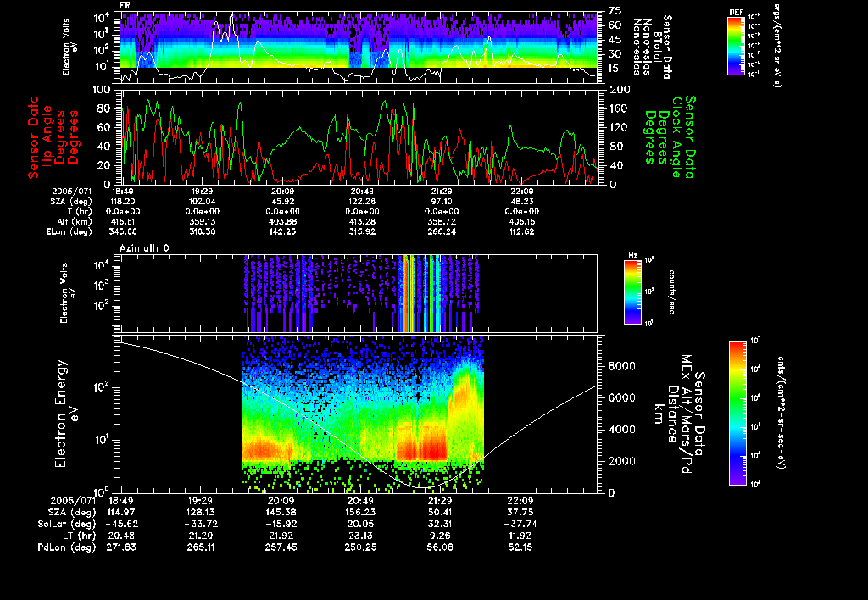Click the PdLon value '265.11'
Image resolution: width=868 pixels, height=600 pixels.
200,547
